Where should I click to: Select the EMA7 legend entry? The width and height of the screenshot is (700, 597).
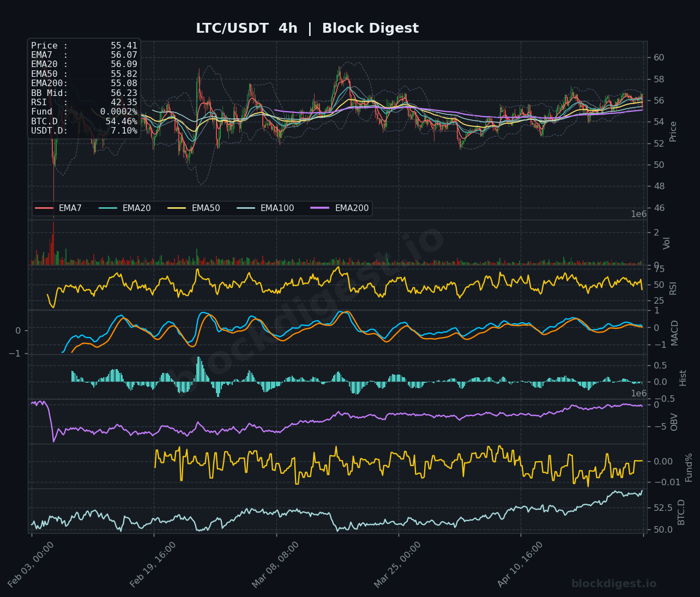click(58, 208)
